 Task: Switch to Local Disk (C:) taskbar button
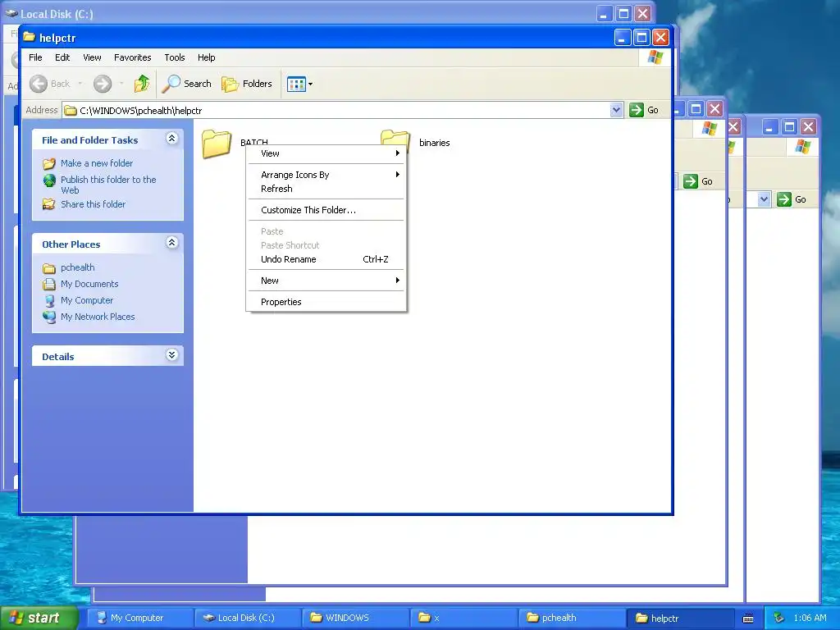[x=248, y=618]
